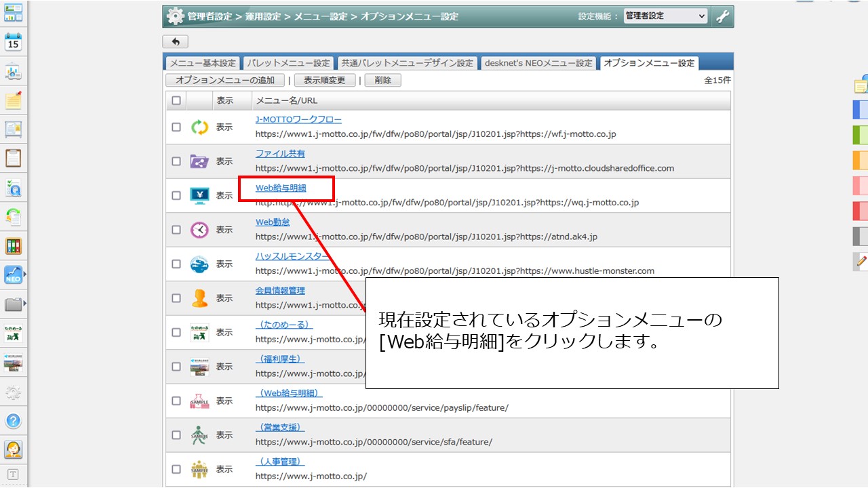868x488 pixels.
Task: Open the Web給与明細 menu link
Action: tap(281, 188)
